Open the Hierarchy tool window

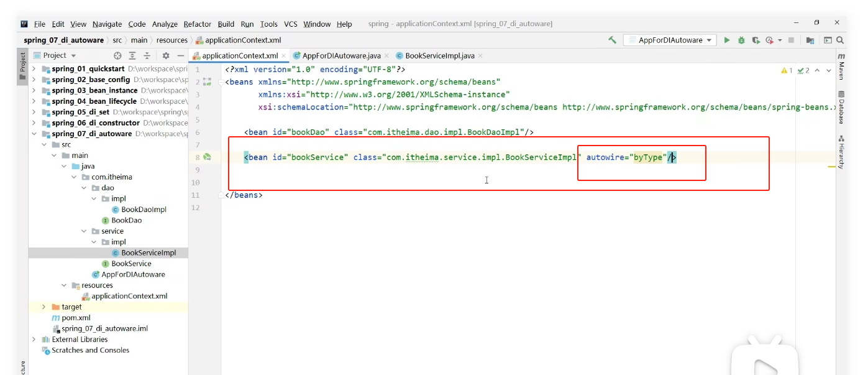[x=841, y=152]
